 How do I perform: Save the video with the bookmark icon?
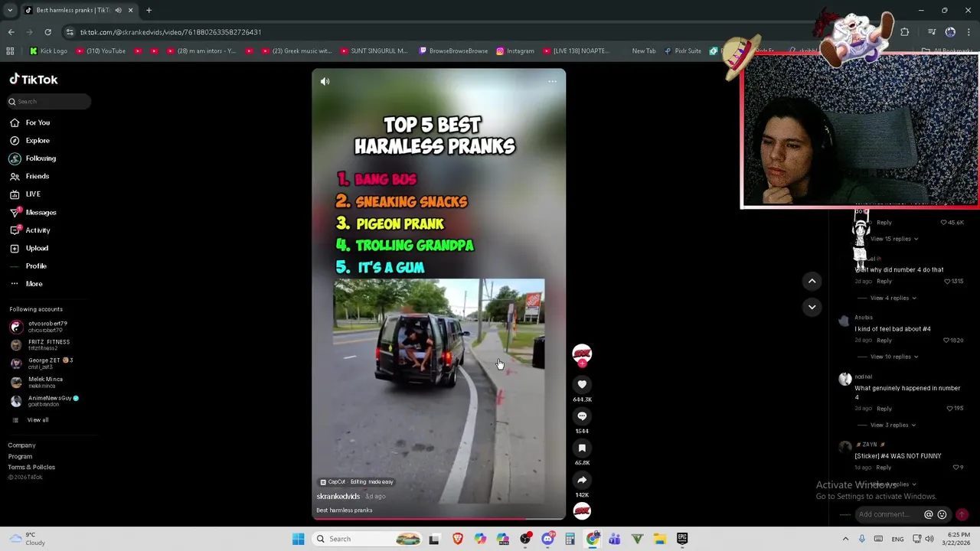(582, 448)
